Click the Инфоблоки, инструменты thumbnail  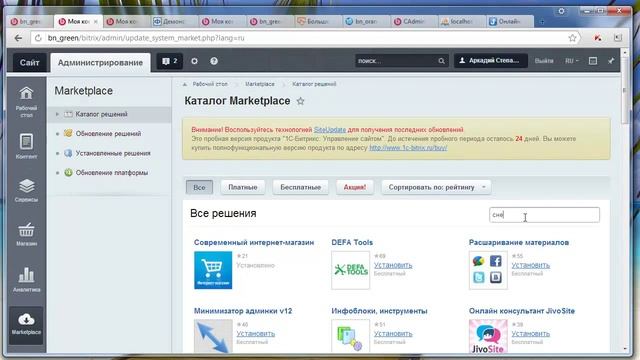tap(351, 336)
